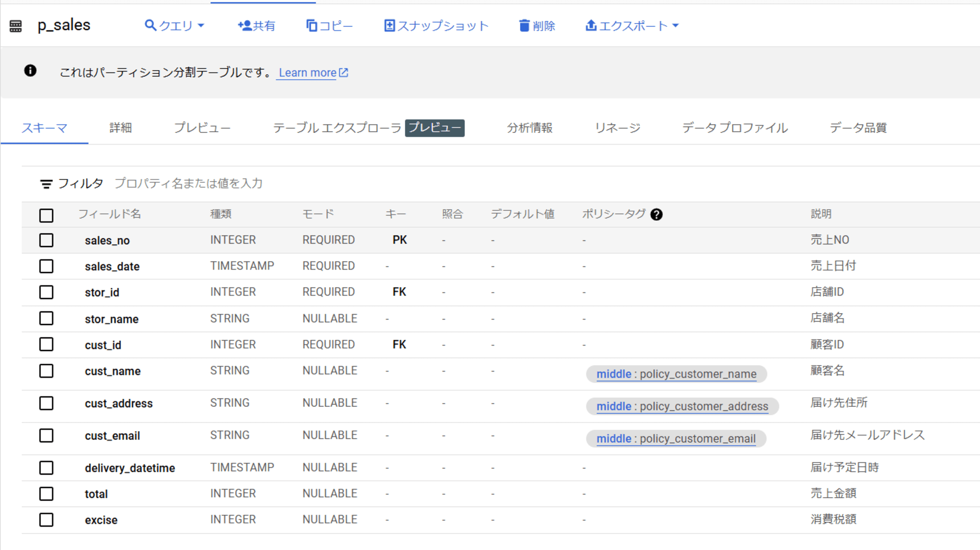
Task: Click filter input field for property name
Action: click(190, 182)
